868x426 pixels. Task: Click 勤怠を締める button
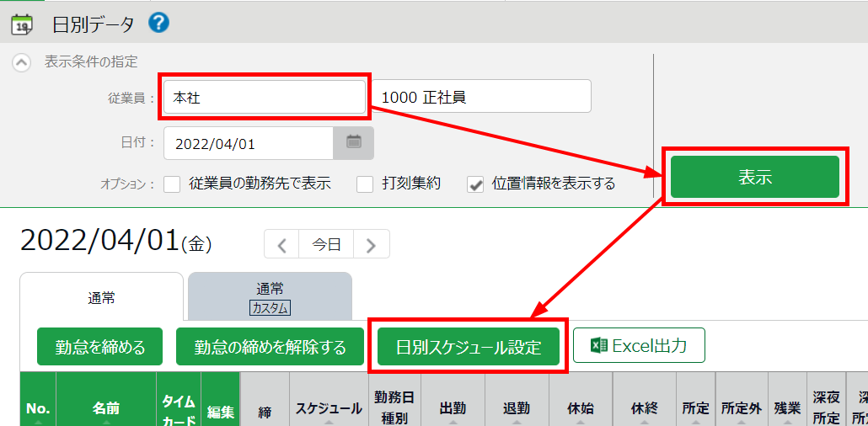(100, 347)
